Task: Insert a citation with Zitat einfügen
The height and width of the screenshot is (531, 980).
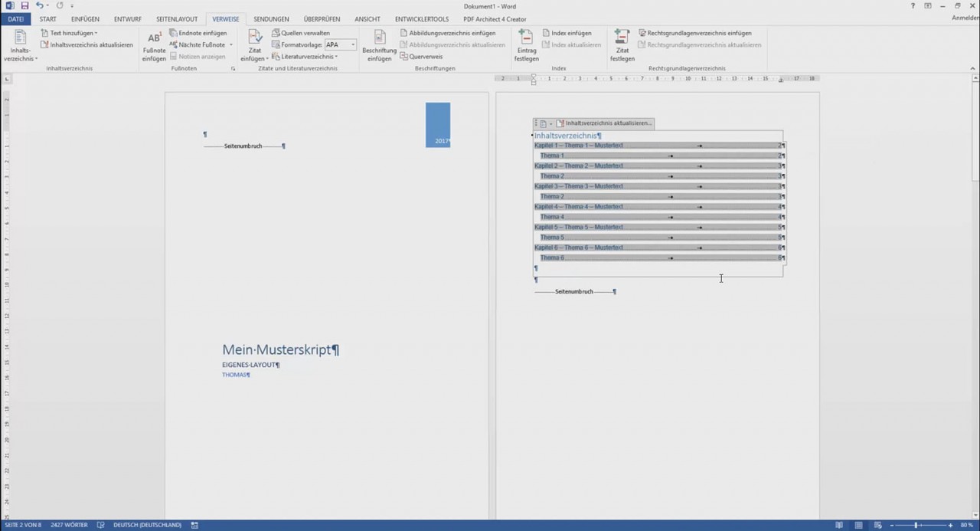Action: click(253, 44)
